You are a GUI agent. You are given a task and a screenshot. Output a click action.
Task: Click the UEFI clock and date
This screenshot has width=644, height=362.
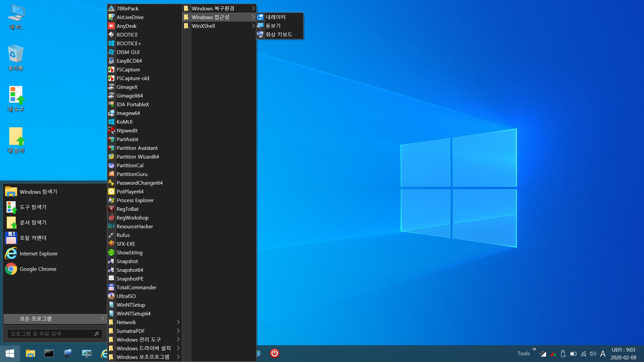coord(623,354)
